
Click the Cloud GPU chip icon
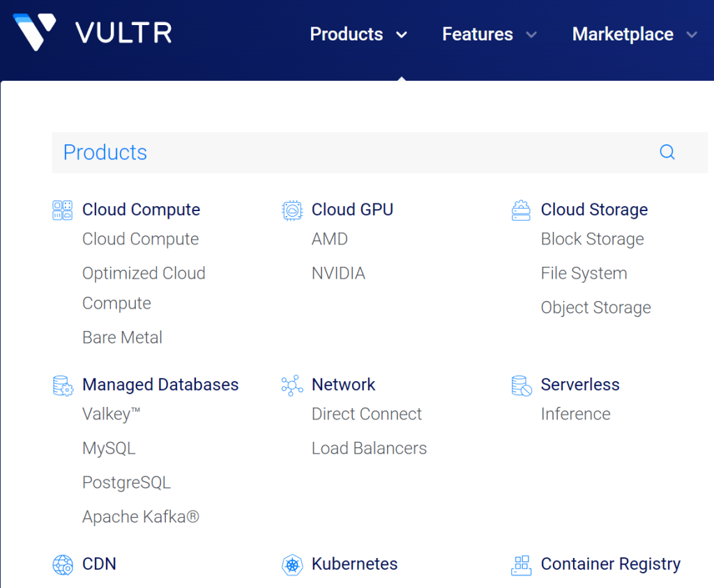(x=292, y=210)
